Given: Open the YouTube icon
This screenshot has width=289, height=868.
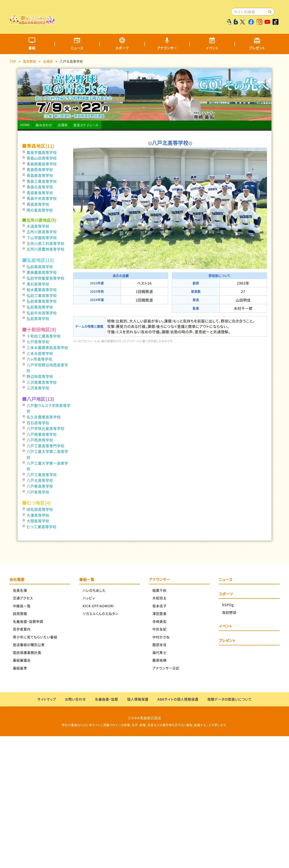Looking at the screenshot, I should pos(267,22).
